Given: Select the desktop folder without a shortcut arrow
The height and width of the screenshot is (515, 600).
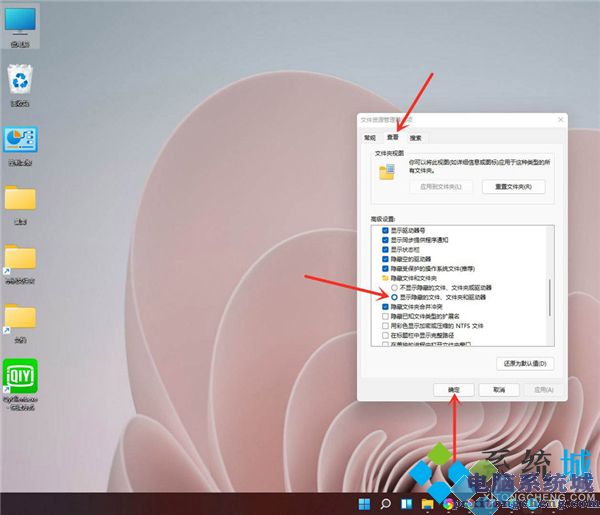Looking at the screenshot, I should pos(20,205).
